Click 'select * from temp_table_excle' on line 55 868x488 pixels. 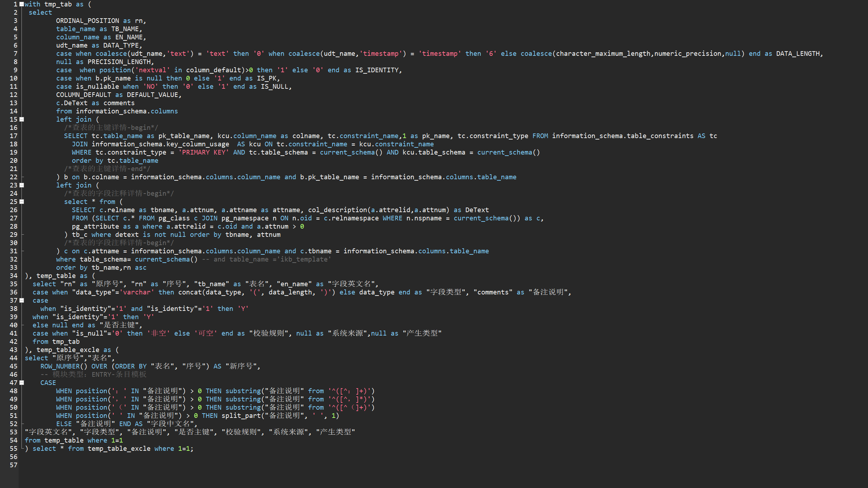point(92,449)
